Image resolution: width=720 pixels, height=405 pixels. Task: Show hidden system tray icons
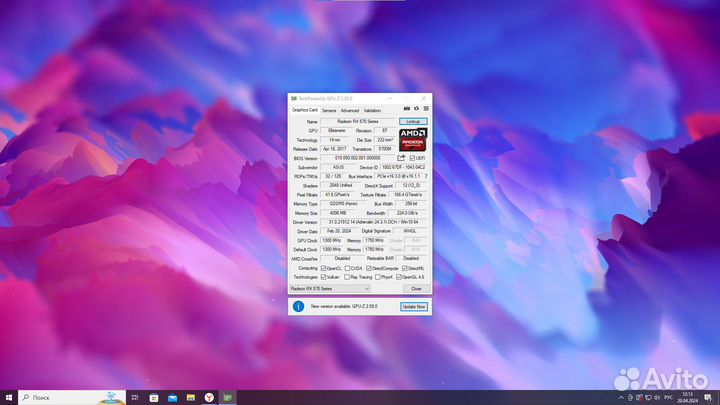(621, 398)
